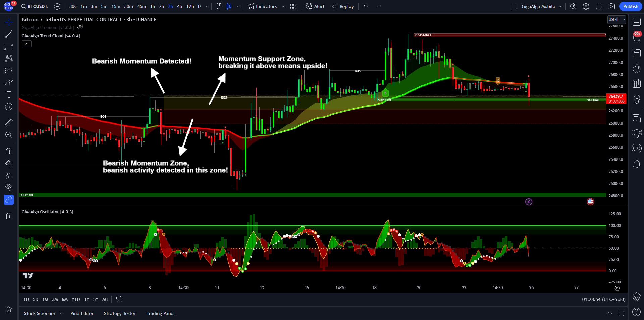The height and width of the screenshot is (320, 644).
Task: Maximize the bottom panel
Action: [621, 313]
